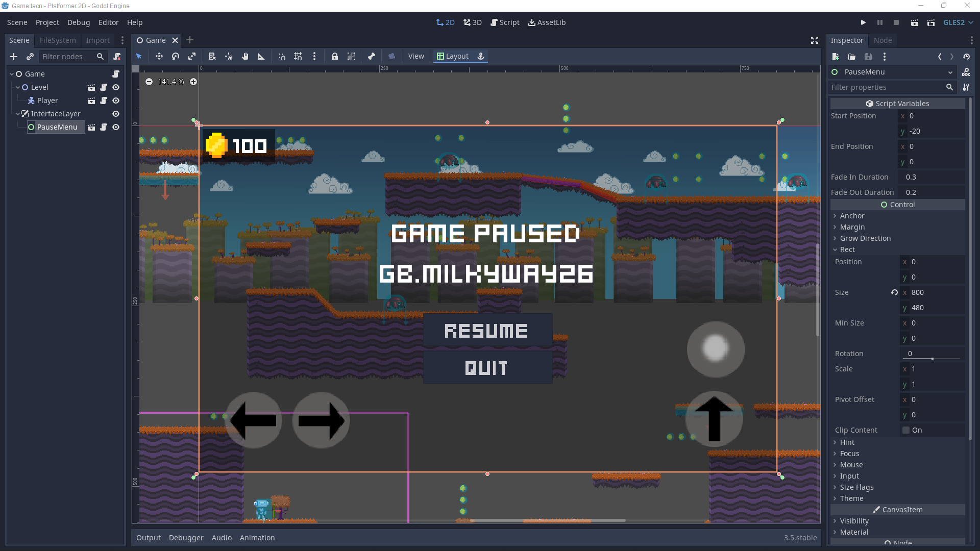Load an existing resource in Inspector
Viewport: 980px width, 551px height.
tap(852, 57)
